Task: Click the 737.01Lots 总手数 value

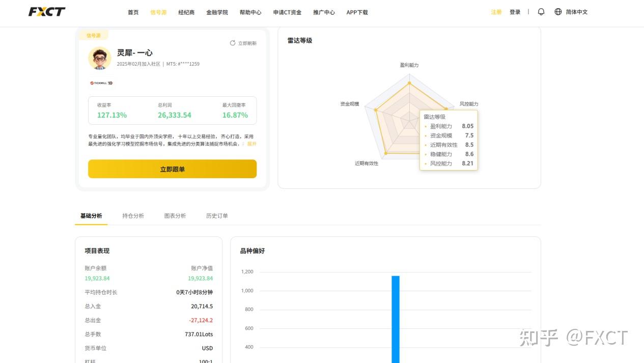Action: pyautogui.click(x=199, y=334)
